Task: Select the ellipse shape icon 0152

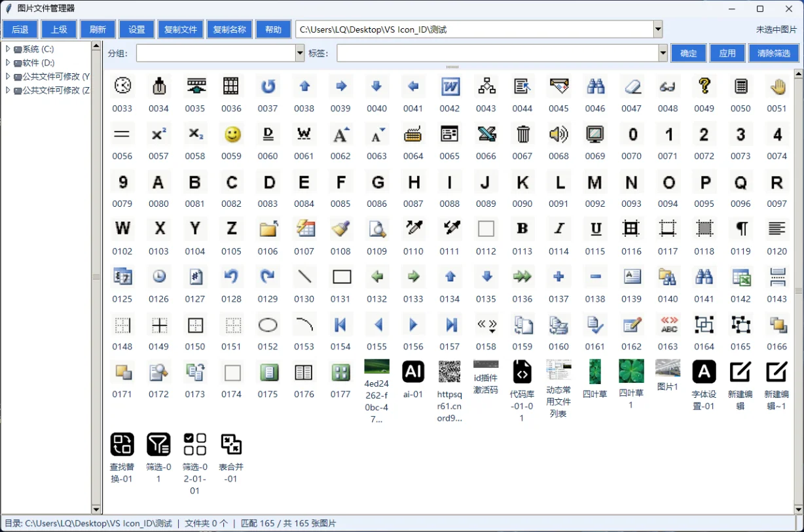Action: [268, 325]
